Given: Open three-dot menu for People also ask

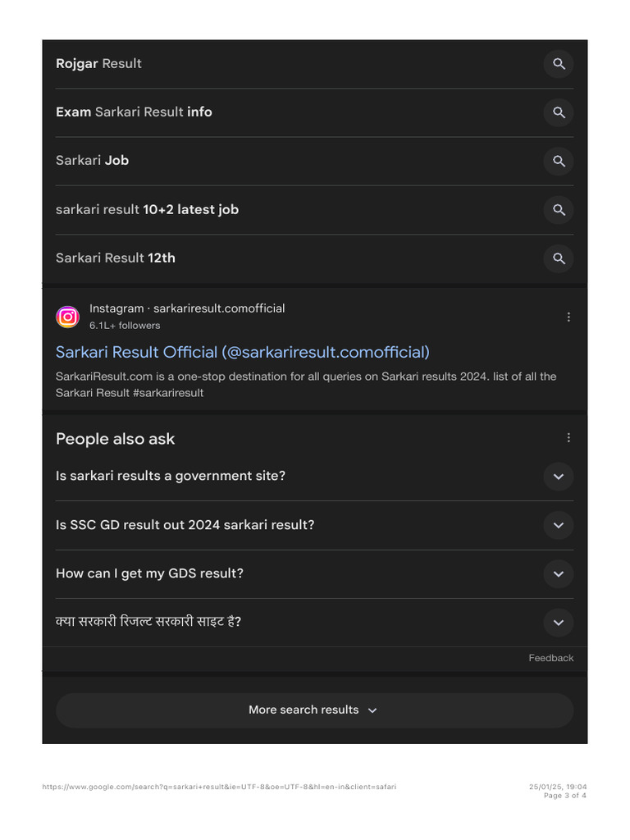Looking at the screenshot, I should click(x=568, y=438).
